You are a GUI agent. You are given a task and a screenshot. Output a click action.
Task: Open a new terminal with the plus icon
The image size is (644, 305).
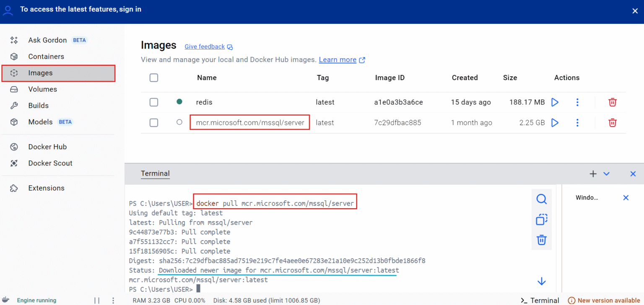tap(593, 173)
